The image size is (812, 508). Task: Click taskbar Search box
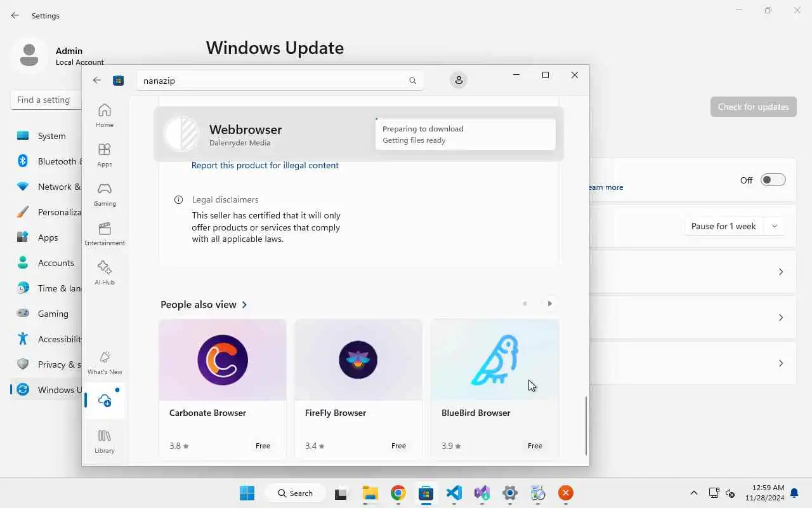click(296, 493)
